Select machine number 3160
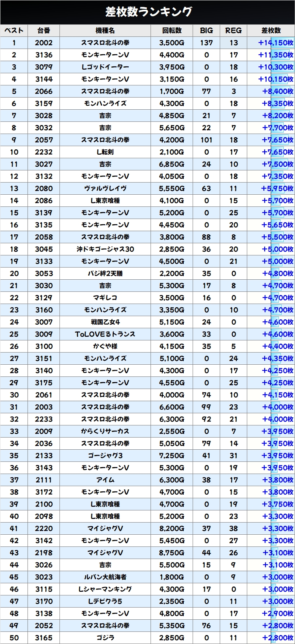Image resolution: width=295 pixels, height=644 pixels. [x=44, y=310]
